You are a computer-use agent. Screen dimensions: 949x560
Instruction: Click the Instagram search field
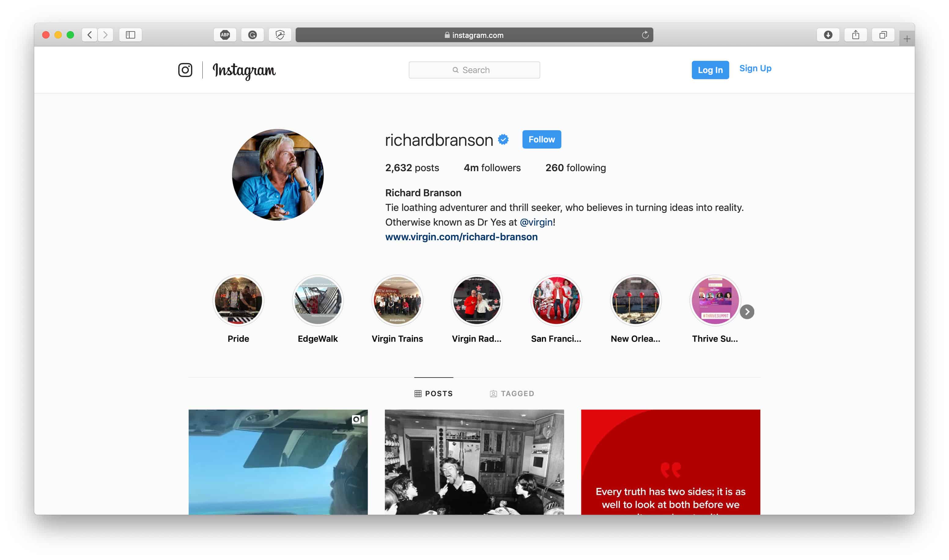click(474, 70)
